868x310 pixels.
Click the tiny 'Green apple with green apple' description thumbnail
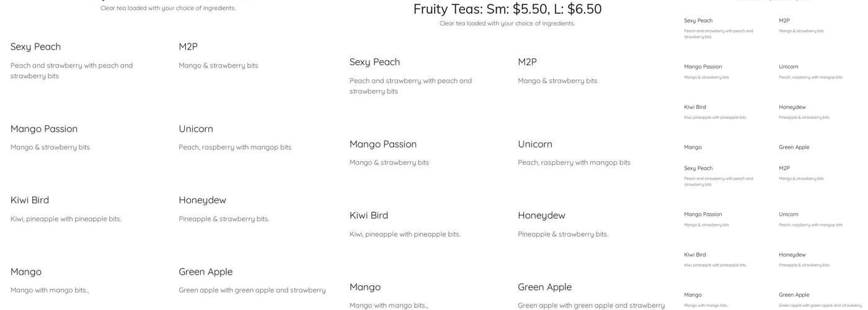click(820, 306)
